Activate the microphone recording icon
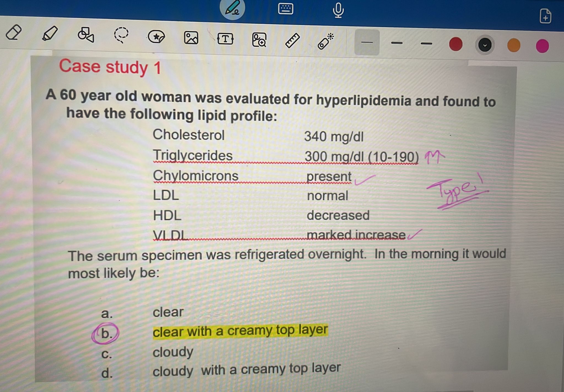564x392 pixels. point(338,10)
